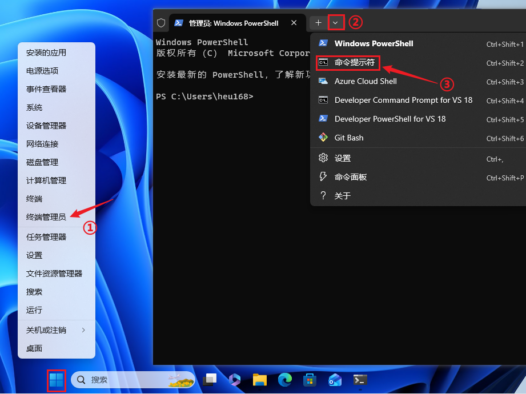Click the Azure Cloud Shell icon
Viewport: 526px width, 394px height.
[323, 81]
